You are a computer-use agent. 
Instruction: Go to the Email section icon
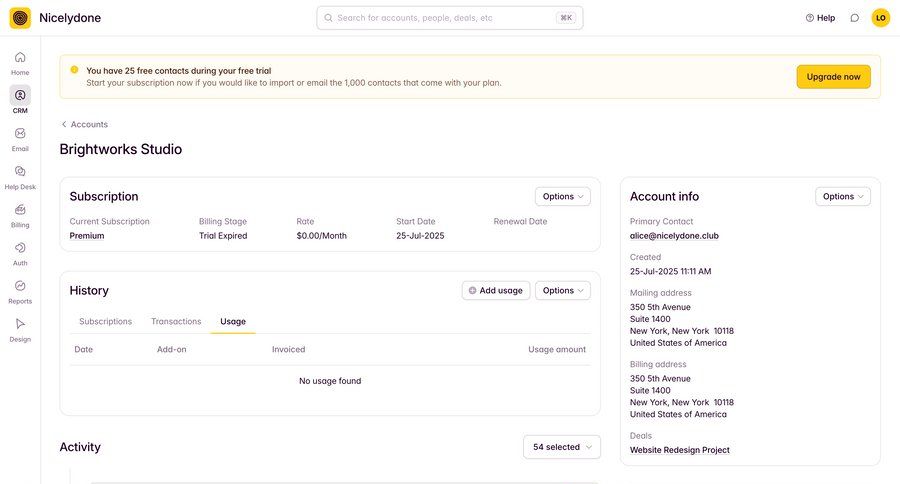20,133
